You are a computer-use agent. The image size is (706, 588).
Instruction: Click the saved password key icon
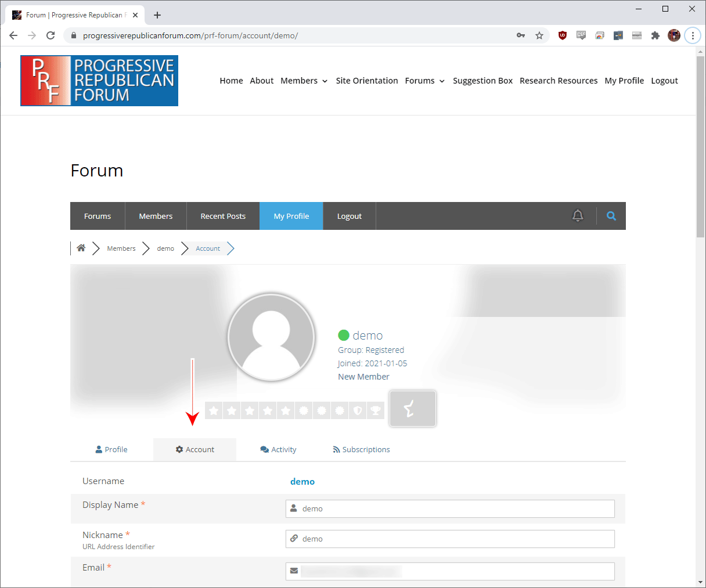pos(521,35)
